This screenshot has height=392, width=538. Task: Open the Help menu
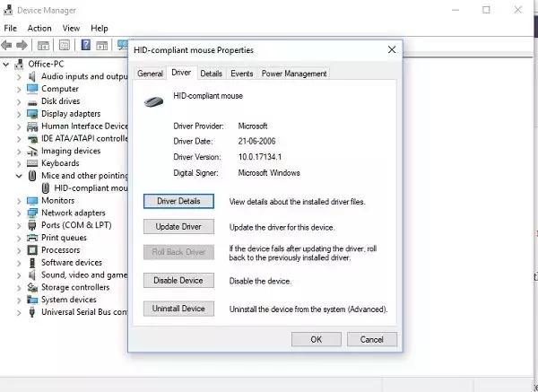100,28
